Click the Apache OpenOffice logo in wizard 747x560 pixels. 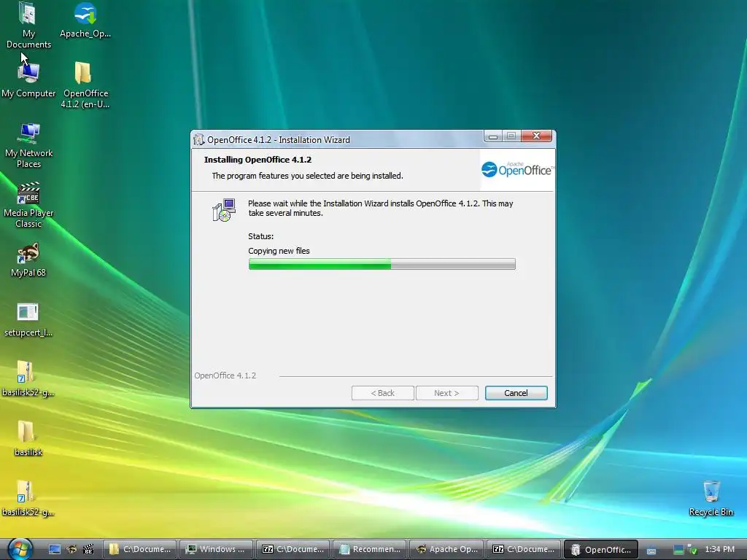point(517,169)
